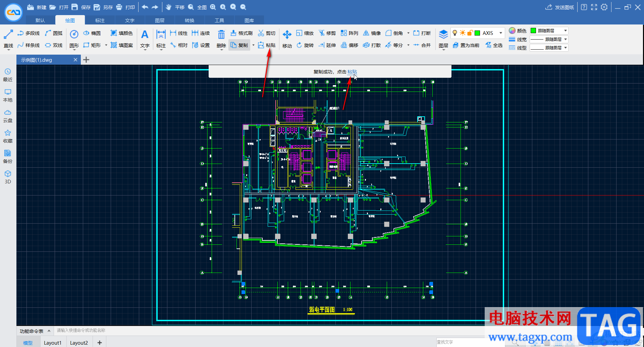Screen dimensions: 644x347
Task: Click 全选 select all button
Action: 494,45
